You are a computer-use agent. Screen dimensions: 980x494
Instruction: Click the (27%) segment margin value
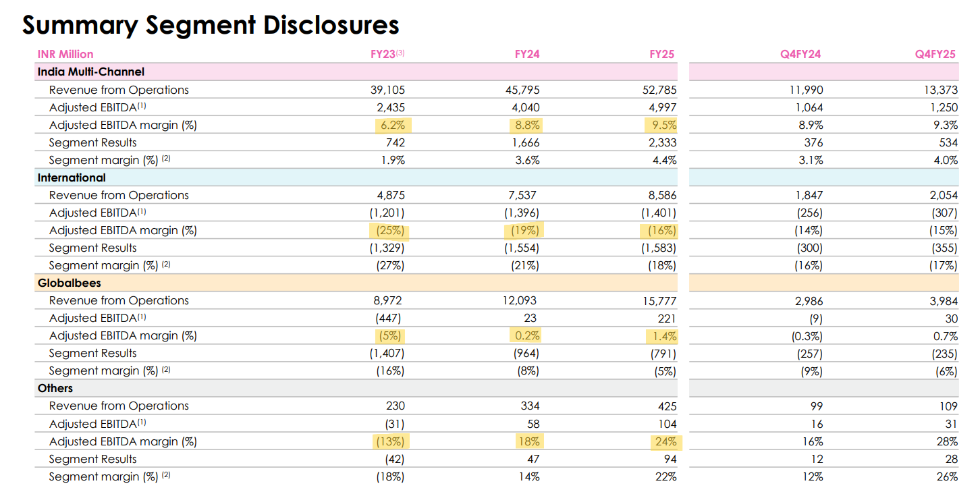coord(391,265)
